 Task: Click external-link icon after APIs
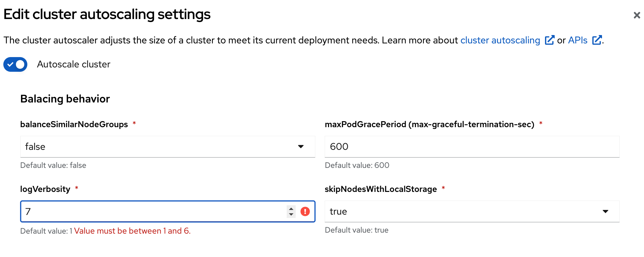point(597,40)
